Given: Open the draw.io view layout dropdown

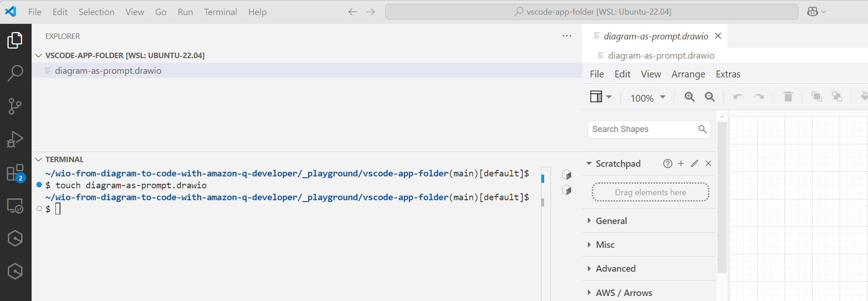Looking at the screenshot, I should [601, 97].
